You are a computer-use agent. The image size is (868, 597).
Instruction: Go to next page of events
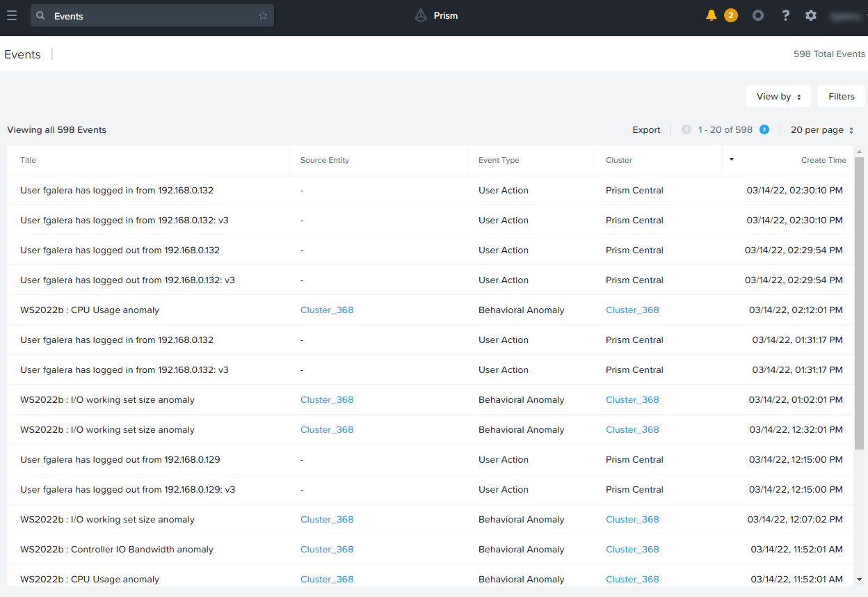[x=764, y=129]
